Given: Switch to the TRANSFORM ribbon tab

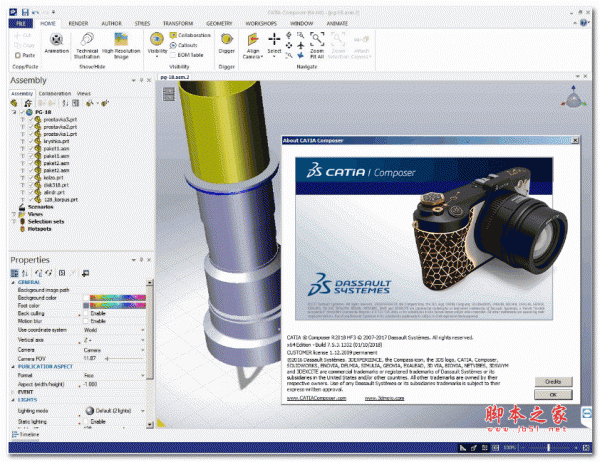Looking at the screenshot, I should click(x=178, y=23).
